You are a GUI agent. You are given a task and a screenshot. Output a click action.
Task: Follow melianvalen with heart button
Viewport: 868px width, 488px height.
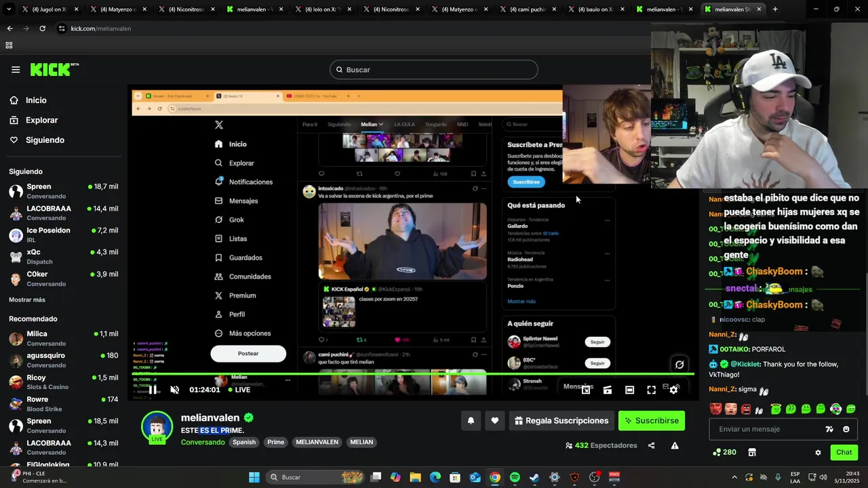click(x=495, y=421)
